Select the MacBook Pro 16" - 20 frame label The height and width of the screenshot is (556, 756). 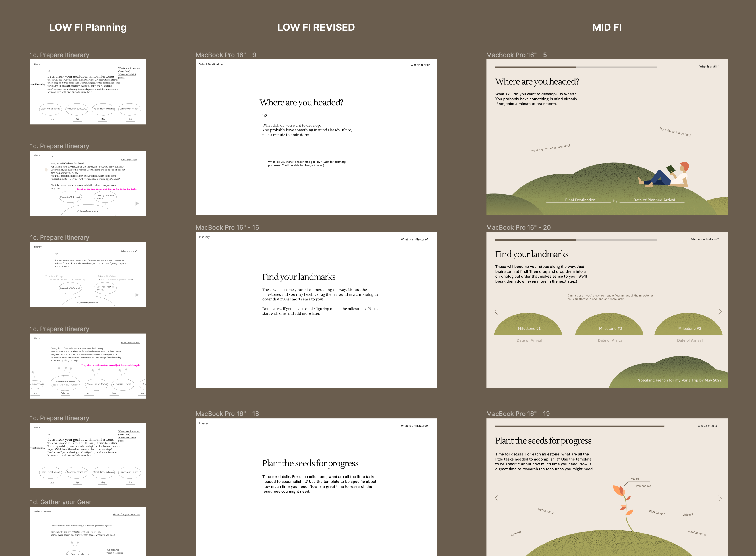click(518, 227)
